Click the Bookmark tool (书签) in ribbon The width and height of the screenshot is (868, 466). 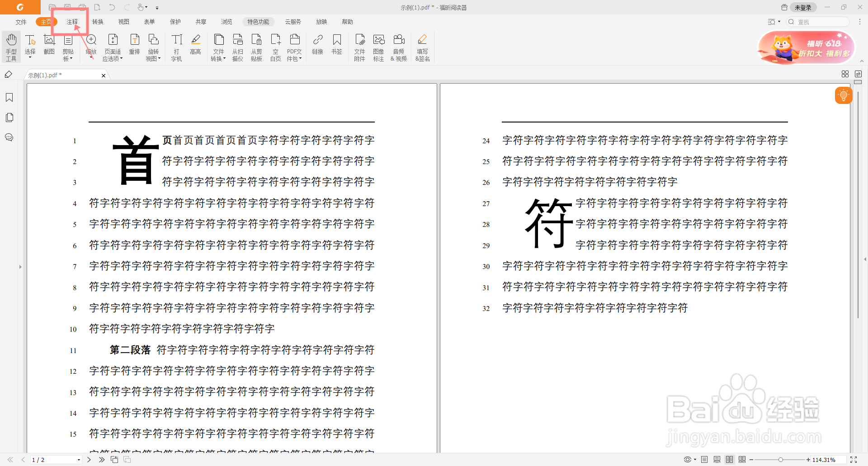[337, 44]
